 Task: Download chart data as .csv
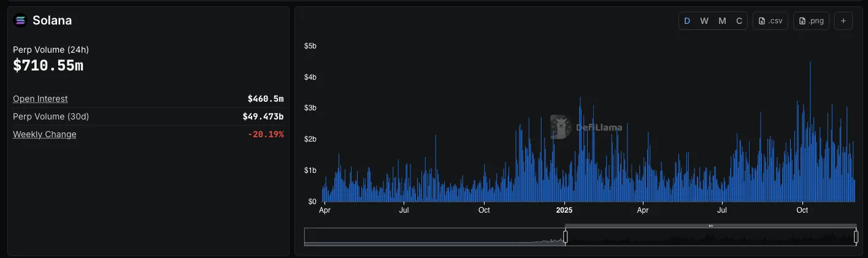pos(770,21)
